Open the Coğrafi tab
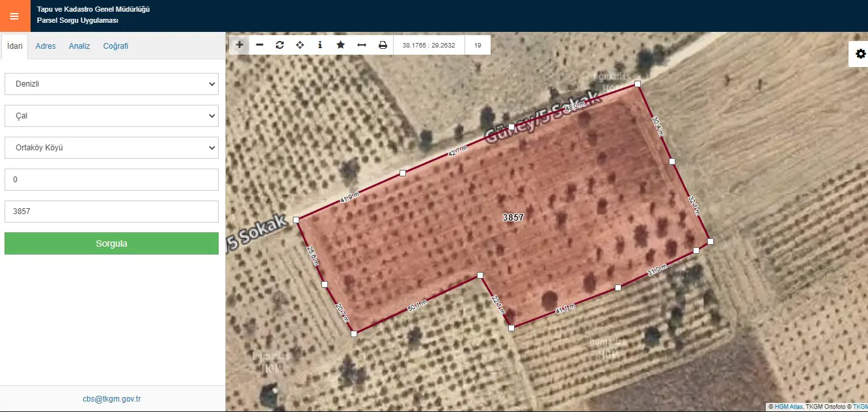The height and width of the screenshot is (412, 868). point(116,46)
